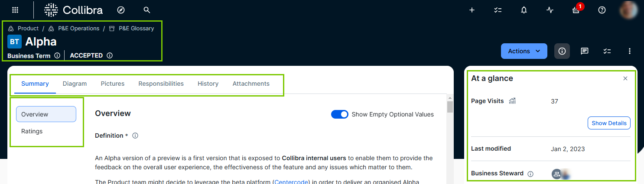Image resolution: width=644 pixels, height=184 pixels.
Task: Expand the Actions dropdown button
Action: 524,51
